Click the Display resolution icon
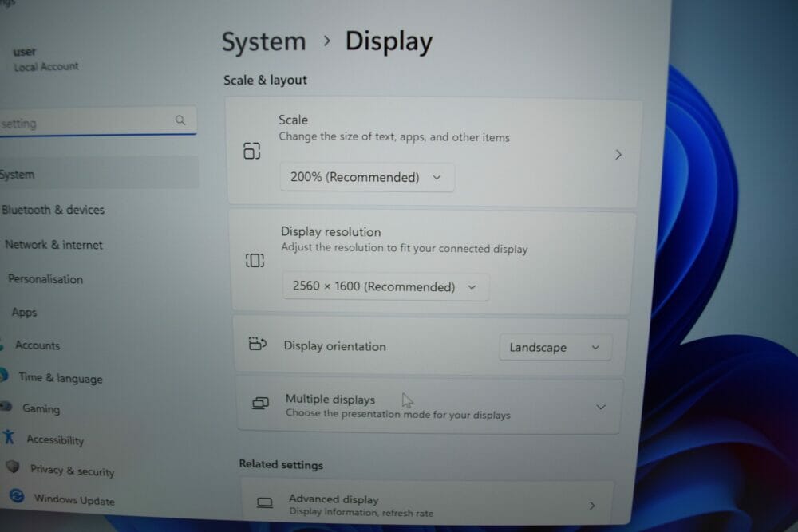 point(255,260)
